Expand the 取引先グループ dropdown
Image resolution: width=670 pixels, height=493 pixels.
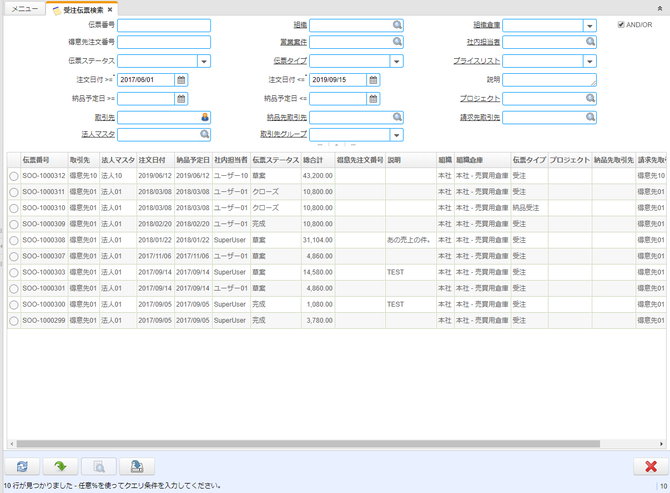tap(397, 135)
